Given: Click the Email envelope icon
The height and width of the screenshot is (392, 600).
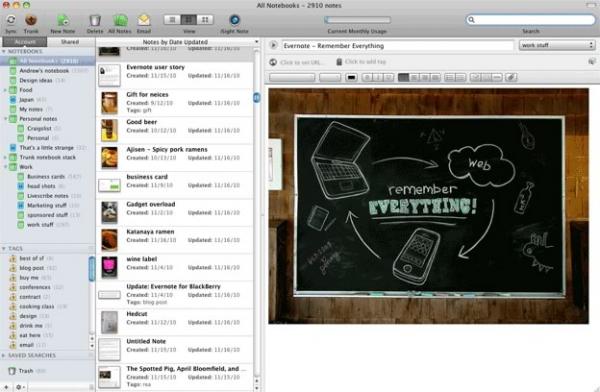Looking at the screenshot, I should pyautogui.click(x=144, y=20).
